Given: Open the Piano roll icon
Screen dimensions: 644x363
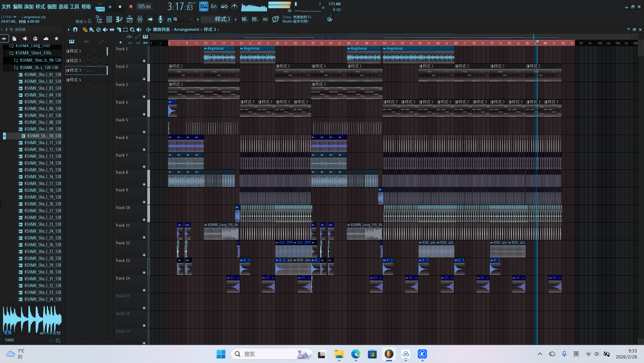Looking at the screenshot, I should pyautogui.click(x=119, y=19).
